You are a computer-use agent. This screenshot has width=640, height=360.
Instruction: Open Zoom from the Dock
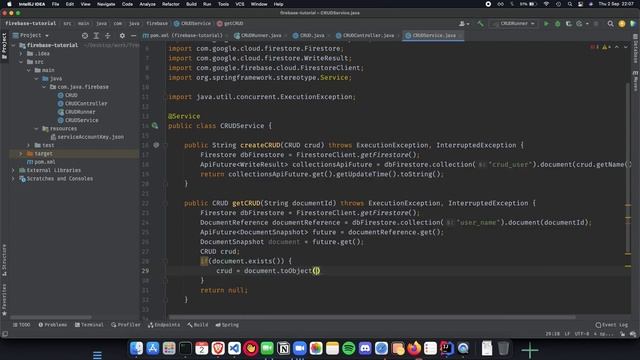click(300, 348)
